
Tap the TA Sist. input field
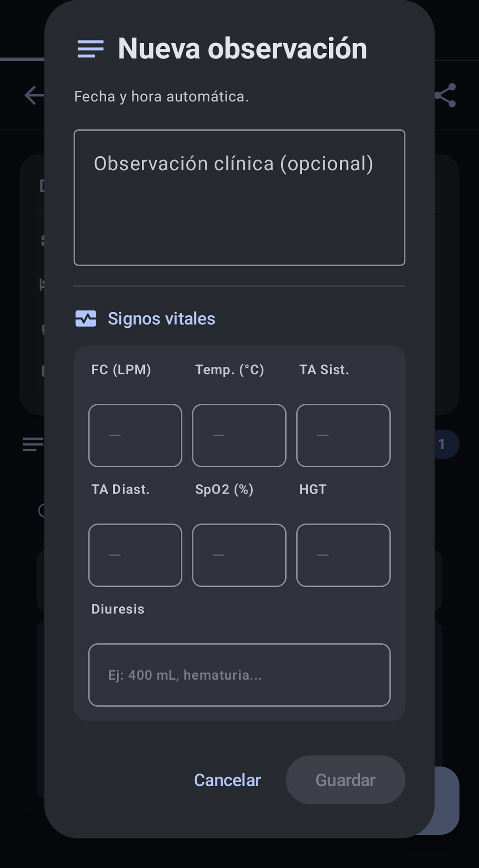[343, 435]
